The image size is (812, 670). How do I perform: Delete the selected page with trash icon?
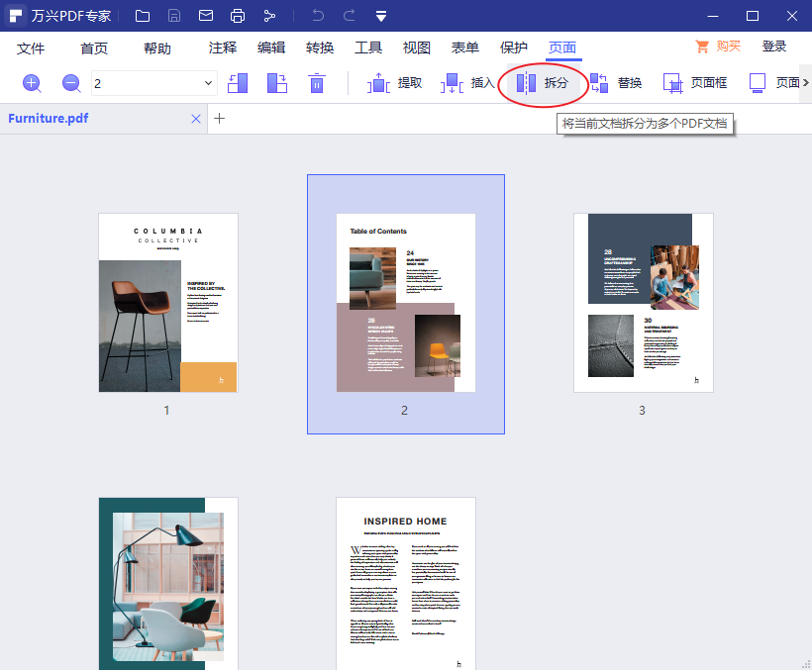[316, 83]
